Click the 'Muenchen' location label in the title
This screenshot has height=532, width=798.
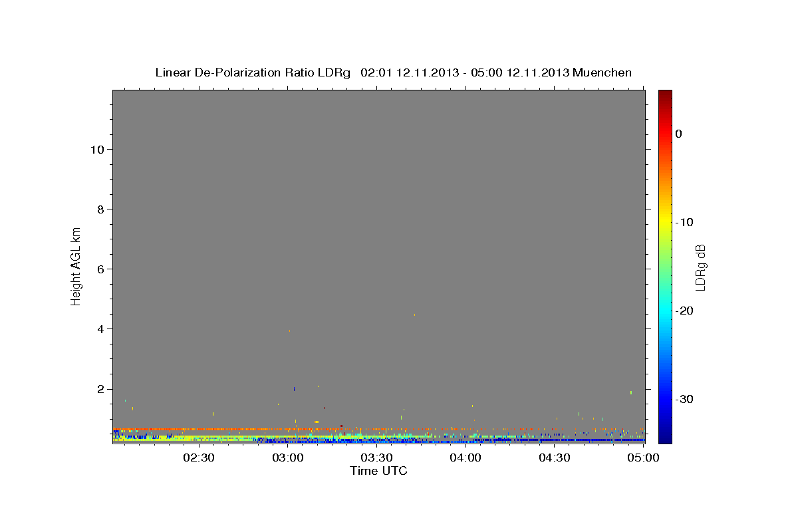click(602, 72)
